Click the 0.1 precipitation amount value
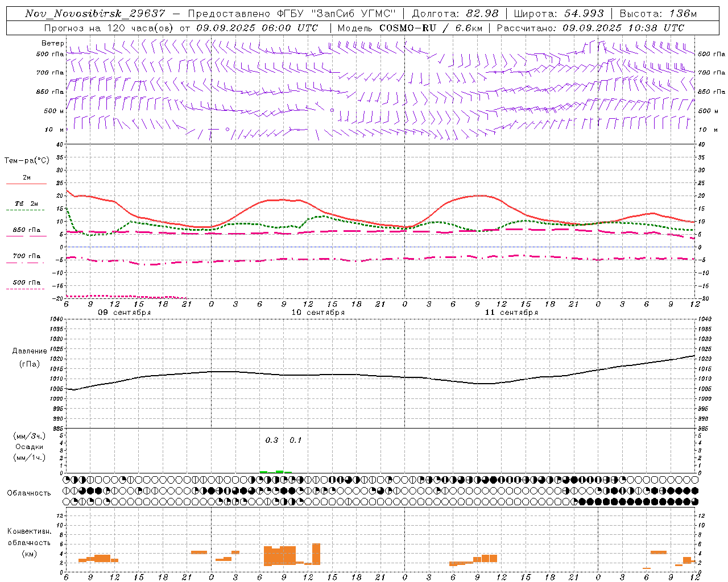 pos(295,440)
